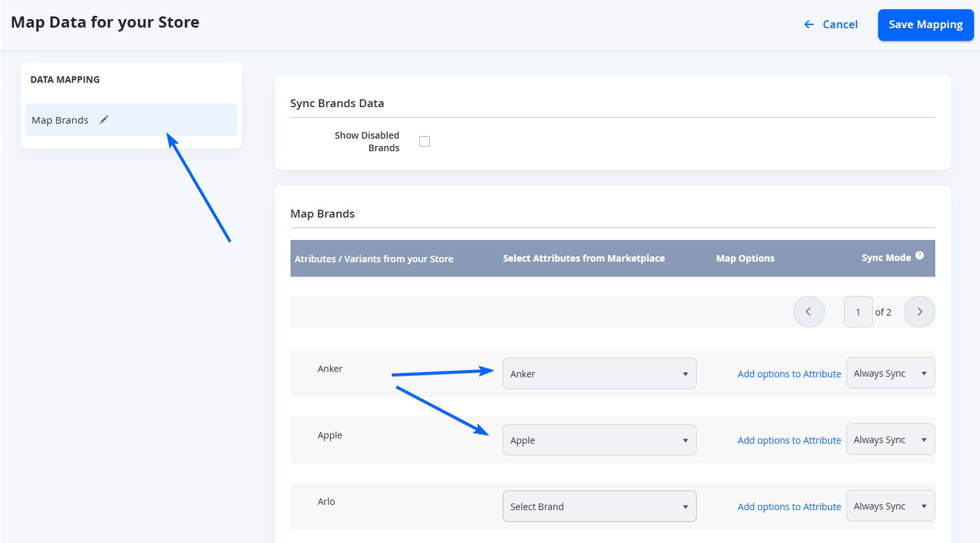Open Always Sync dropdown in Anker row
The height and width of the screenshot is (543, 980).
pos(891,373)
